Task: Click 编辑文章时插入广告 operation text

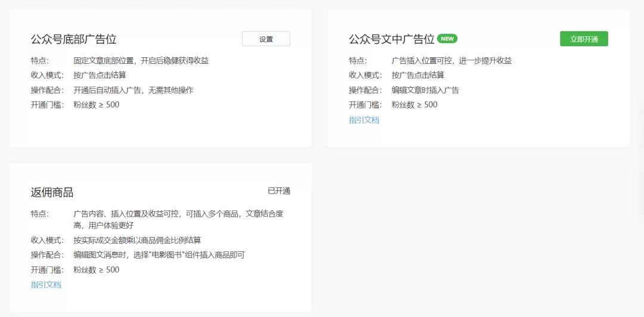Action: [425, 90]
